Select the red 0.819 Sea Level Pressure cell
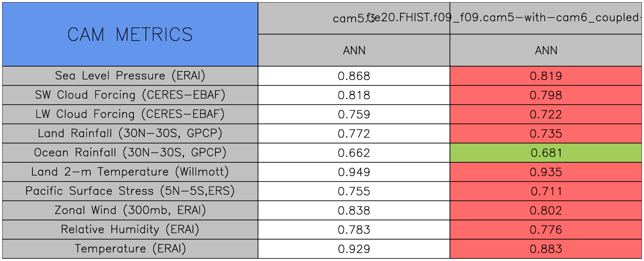This screenshot has width=644, height=261. [x=546, y=76]
